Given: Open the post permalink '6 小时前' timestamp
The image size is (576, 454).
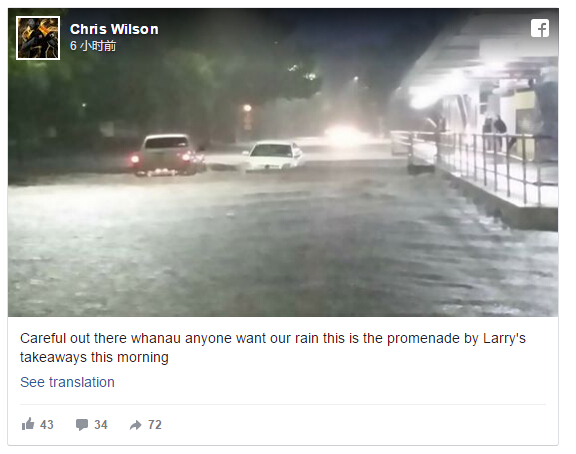Looking at the screenshot, I should tap(93, 46).
